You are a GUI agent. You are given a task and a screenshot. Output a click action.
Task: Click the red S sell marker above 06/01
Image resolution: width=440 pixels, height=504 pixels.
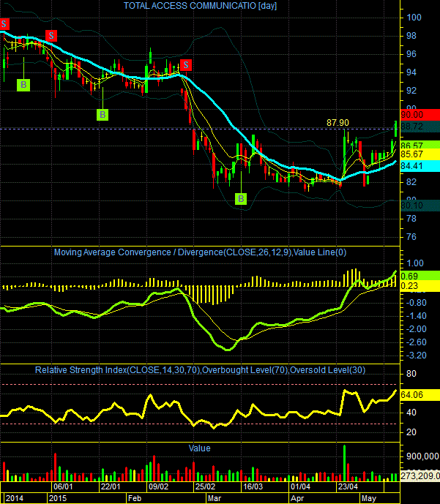click(51, 35)
